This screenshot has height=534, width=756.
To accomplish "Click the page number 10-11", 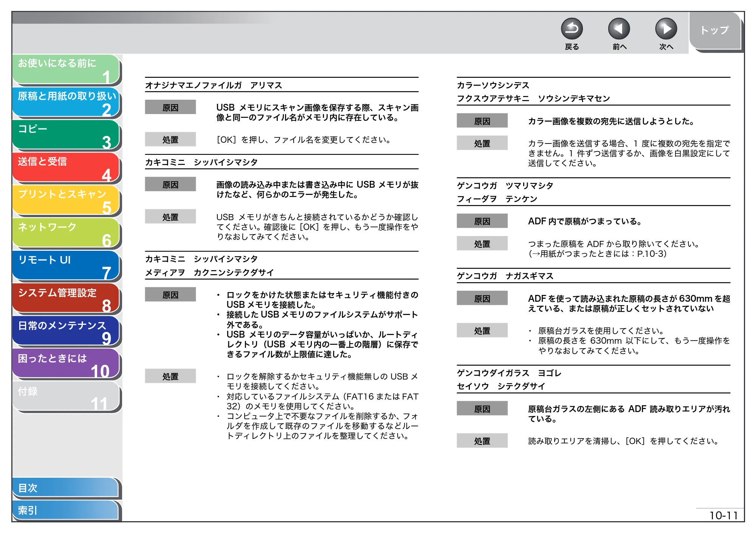I will click(x=723, y=515).
